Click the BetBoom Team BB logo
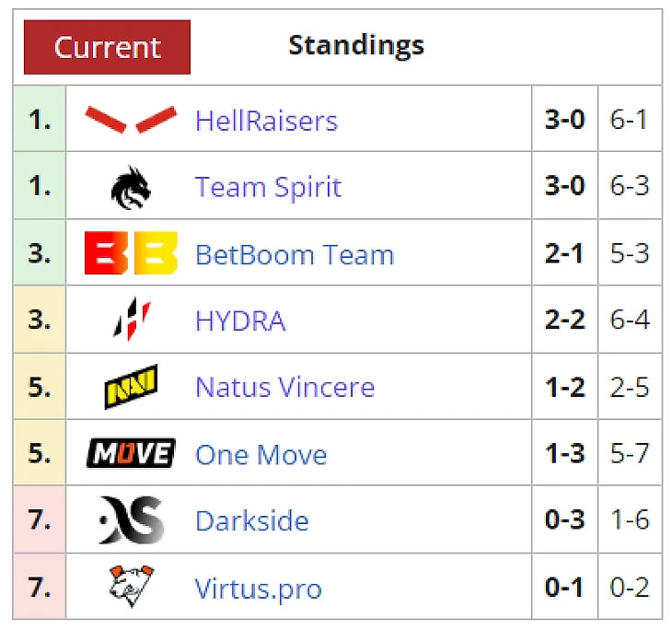This screenshot has width=672, height=630. 130,253
